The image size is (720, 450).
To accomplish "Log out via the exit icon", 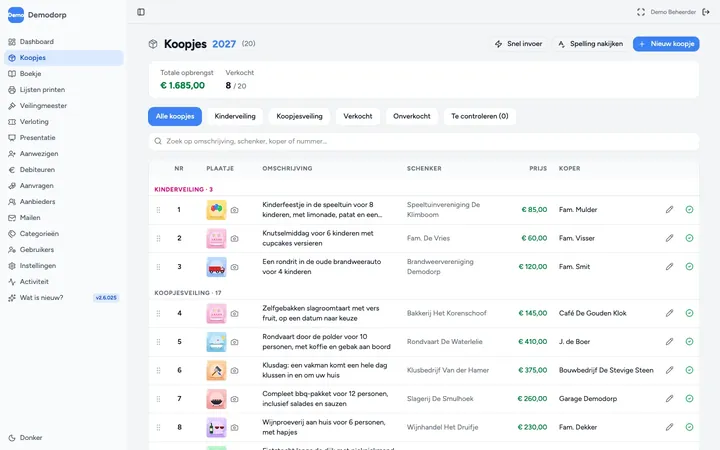I will click(706, 12).
